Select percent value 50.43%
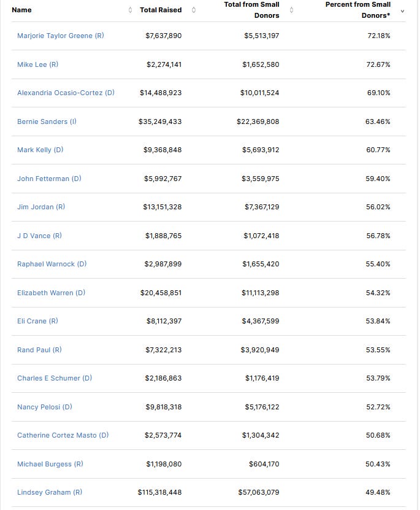Viewport: 420px width, 510px height. (378, 464)
